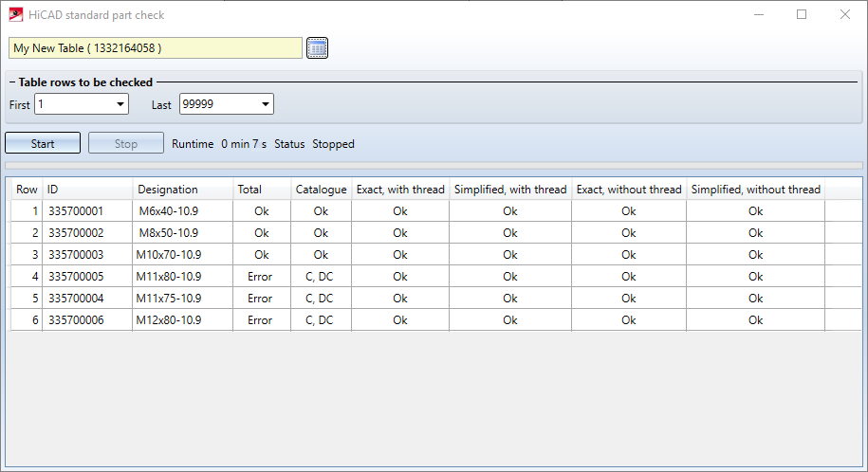Sort by the ID column header
Viewport: 868px width, 472px height.
[87, 190]
